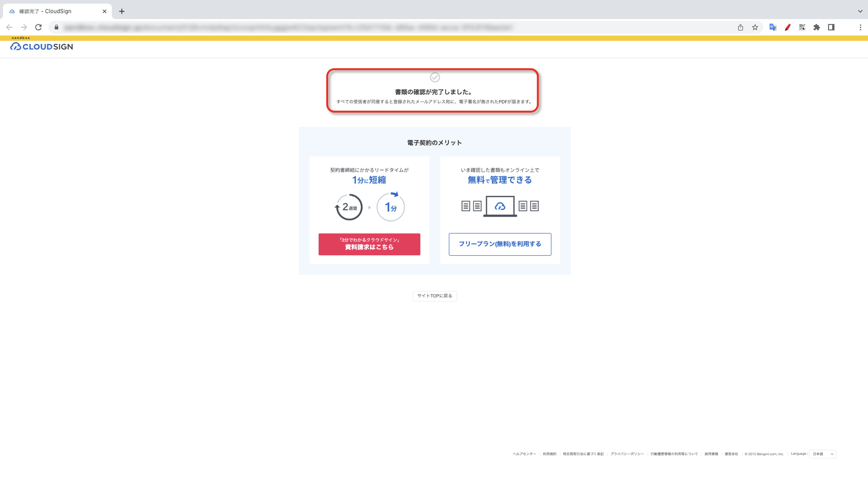The width and height of the screenshot is (868, 489).
Task: Open a new browser tab
Action: click(x=121, y=11)
